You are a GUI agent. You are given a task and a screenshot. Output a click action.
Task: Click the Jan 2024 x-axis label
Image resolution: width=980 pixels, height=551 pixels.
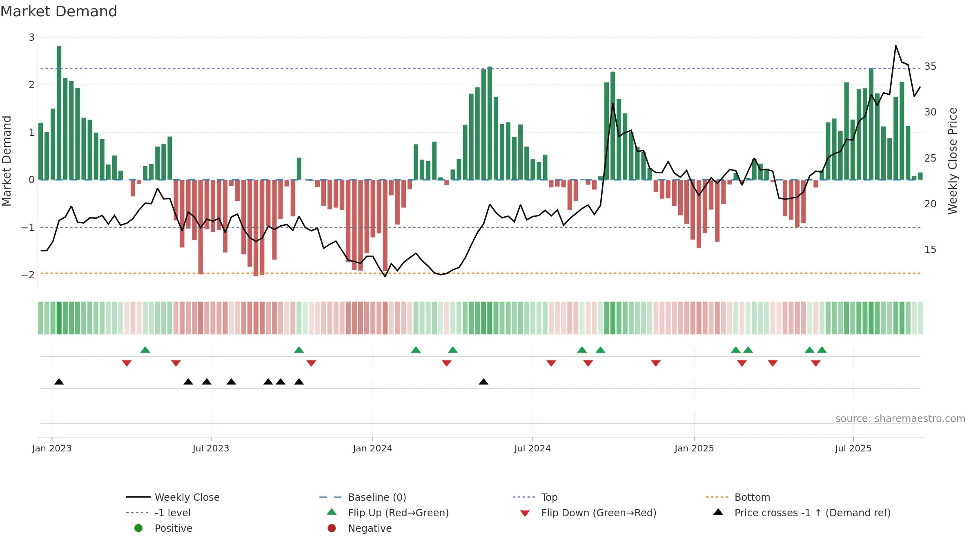click(x=373, y=449)
